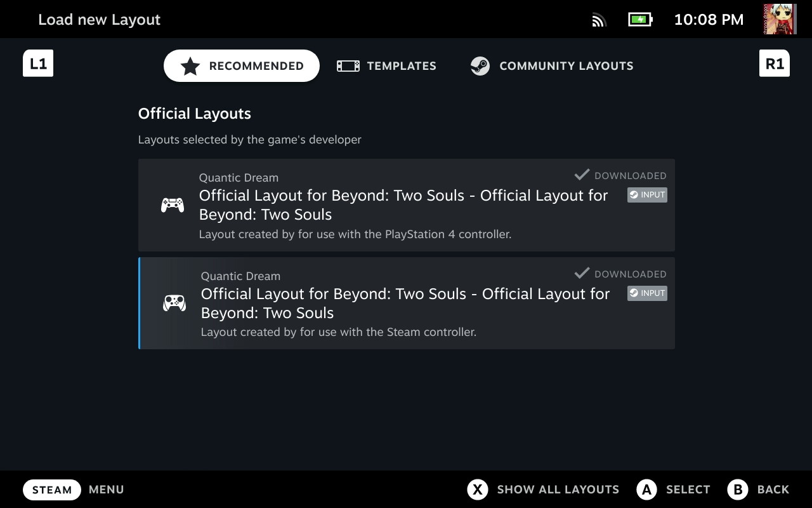Choose the Steam controller official layout title

[x=405, y=303]
